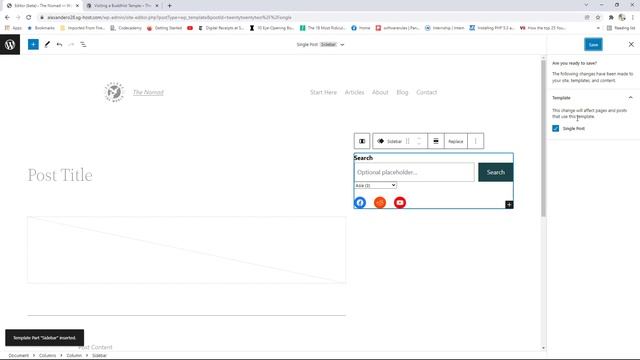Expand the Single Post template dropdown
This screenshot has width=640, height=360.
click(x=342, y=44)
